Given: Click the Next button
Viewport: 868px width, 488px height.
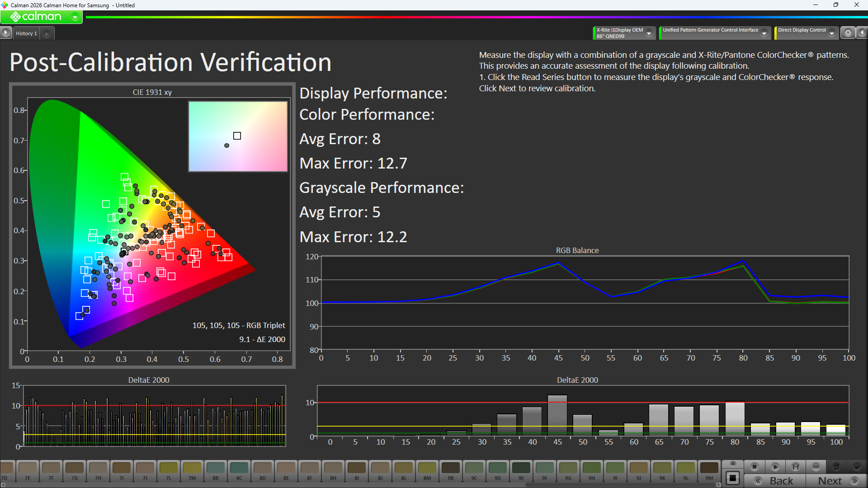Looking at the screenshot, I should pos(836,481).
